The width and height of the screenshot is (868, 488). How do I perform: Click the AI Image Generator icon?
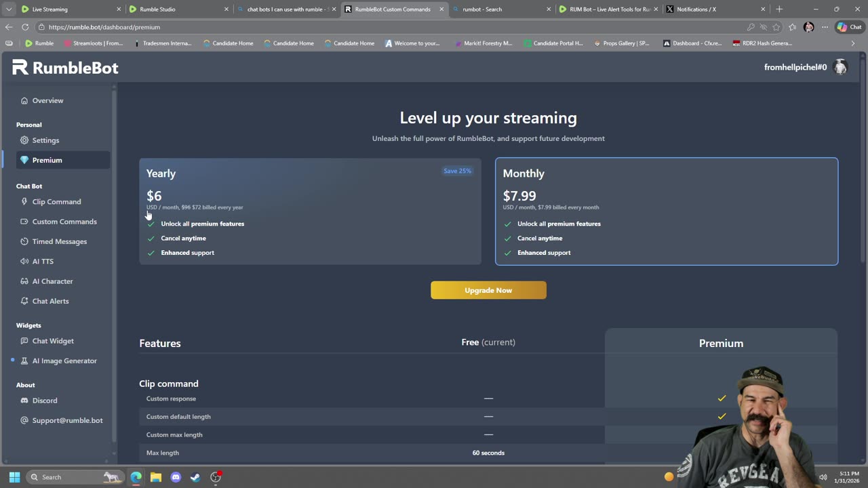[x=24, y=361]
